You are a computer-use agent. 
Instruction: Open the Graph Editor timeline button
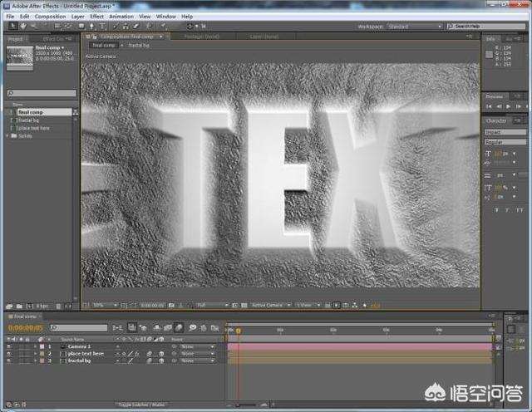coord(214,327)
